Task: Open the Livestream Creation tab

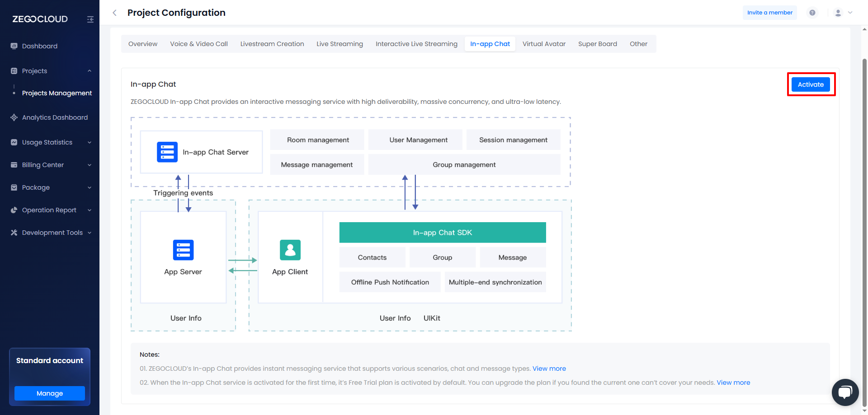Action: 272,44
